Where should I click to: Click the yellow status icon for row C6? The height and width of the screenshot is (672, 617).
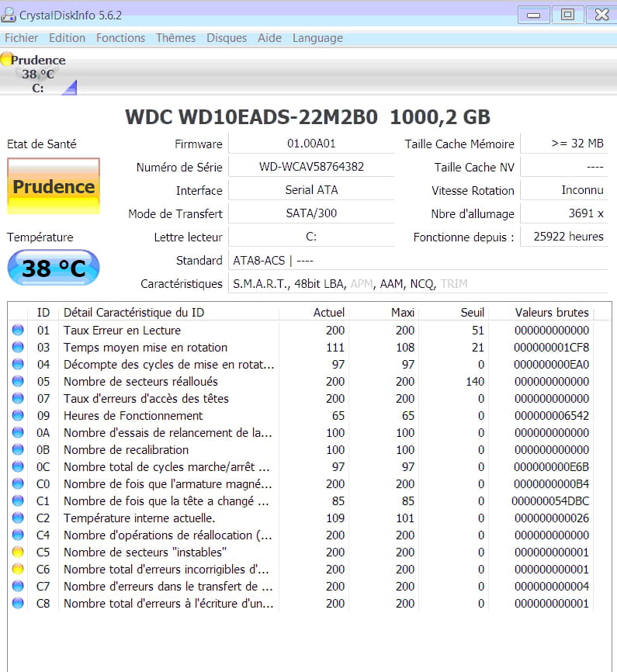coord(18,570)
